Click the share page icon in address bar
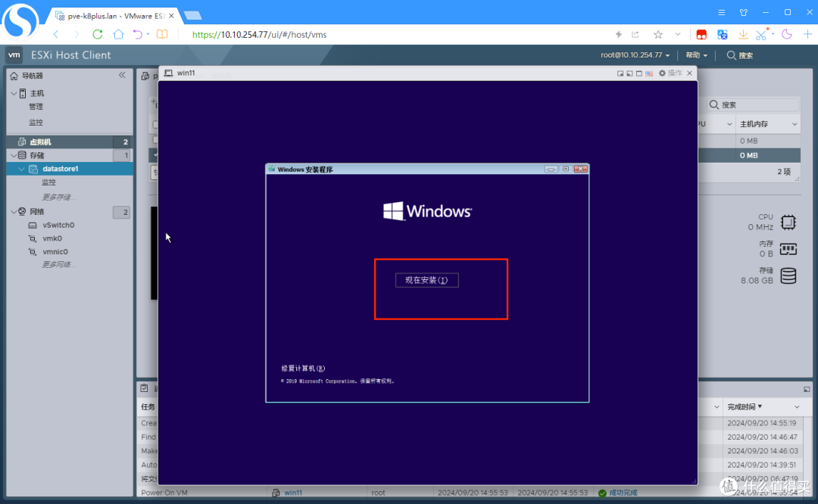The width and height of the screenshot is (818, 504). tap(635, 34)
